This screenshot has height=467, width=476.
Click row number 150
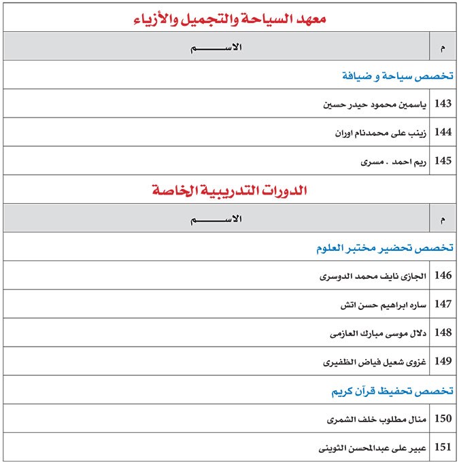[443, 418]
